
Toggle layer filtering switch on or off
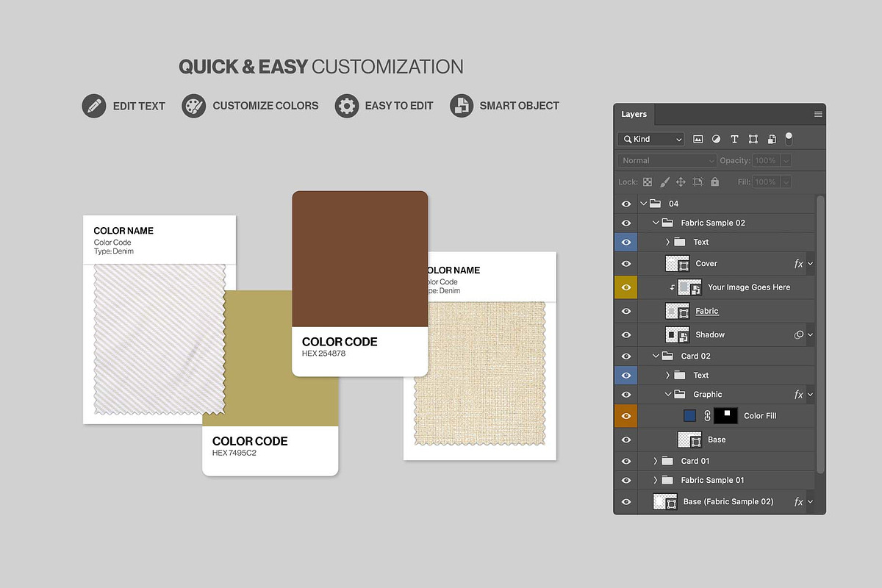tap(789, 138)
